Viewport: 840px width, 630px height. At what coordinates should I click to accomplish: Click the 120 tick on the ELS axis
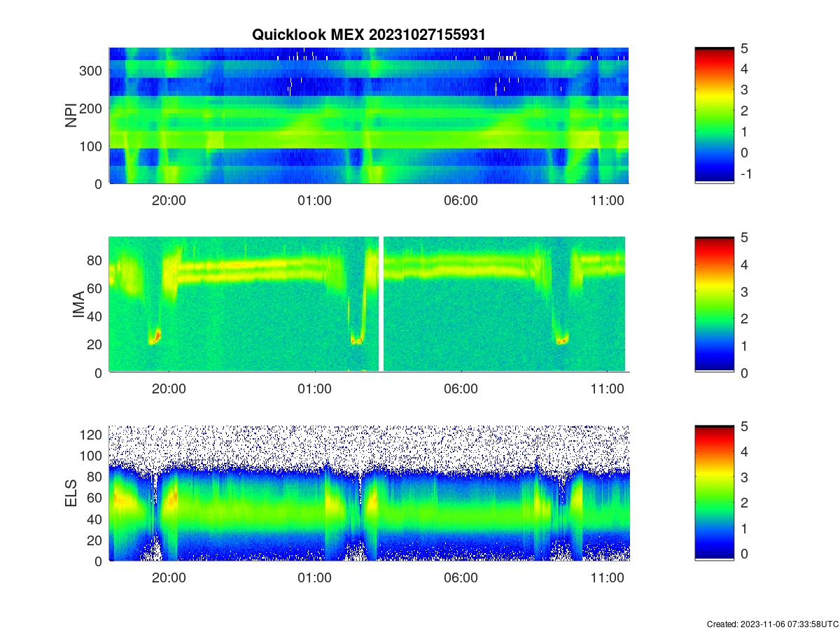point(92,435)
